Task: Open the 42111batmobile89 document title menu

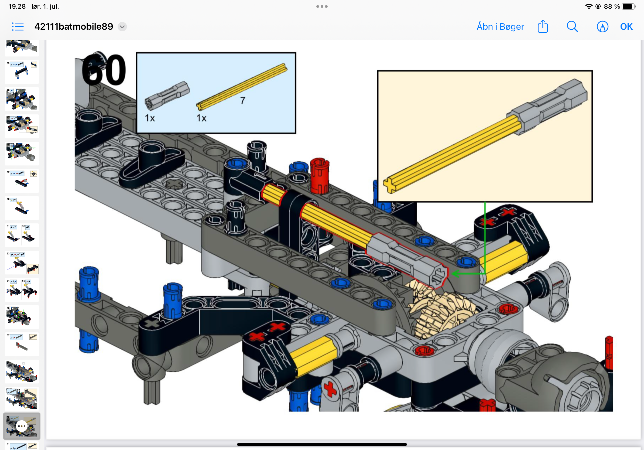Action: (x=72, y=27)
